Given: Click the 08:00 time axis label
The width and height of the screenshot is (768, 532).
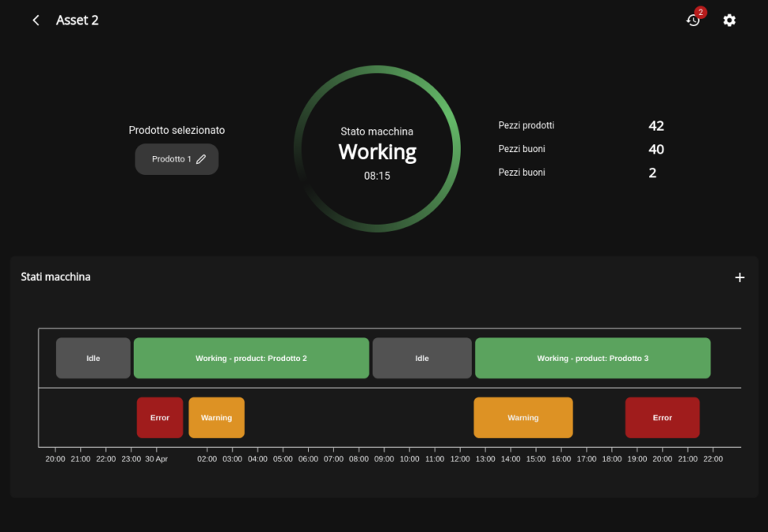Looking at the screenshot, I should [x=359, y=459].
